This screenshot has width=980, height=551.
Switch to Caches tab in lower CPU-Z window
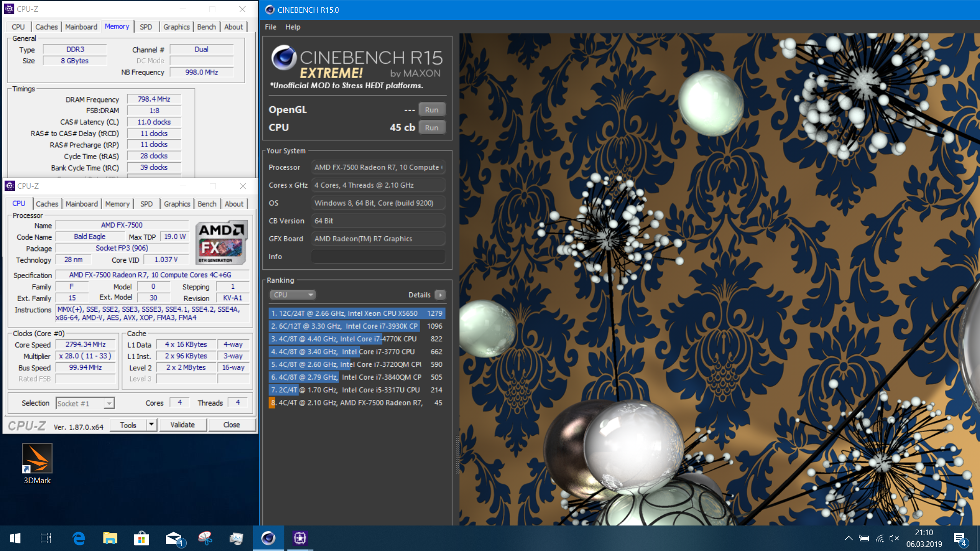(x=47, y=204)
